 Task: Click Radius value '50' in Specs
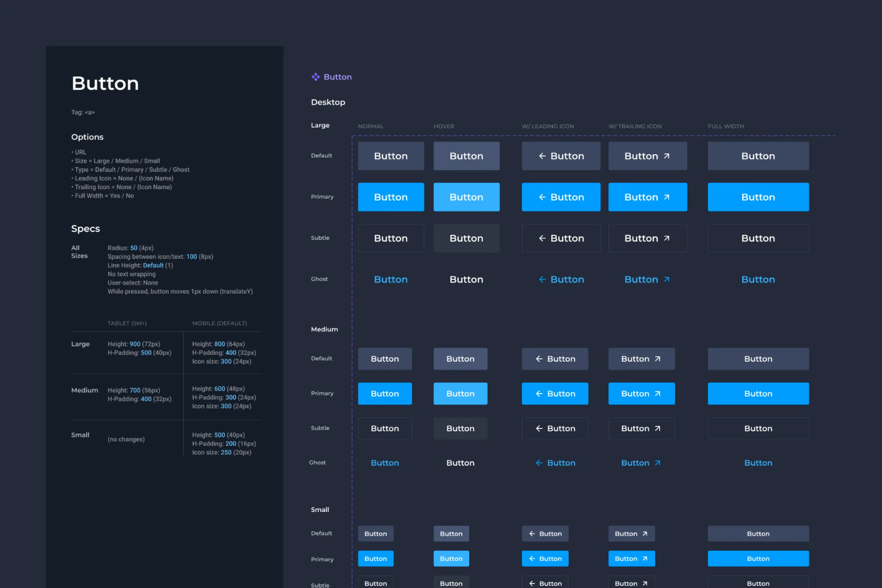134,248
